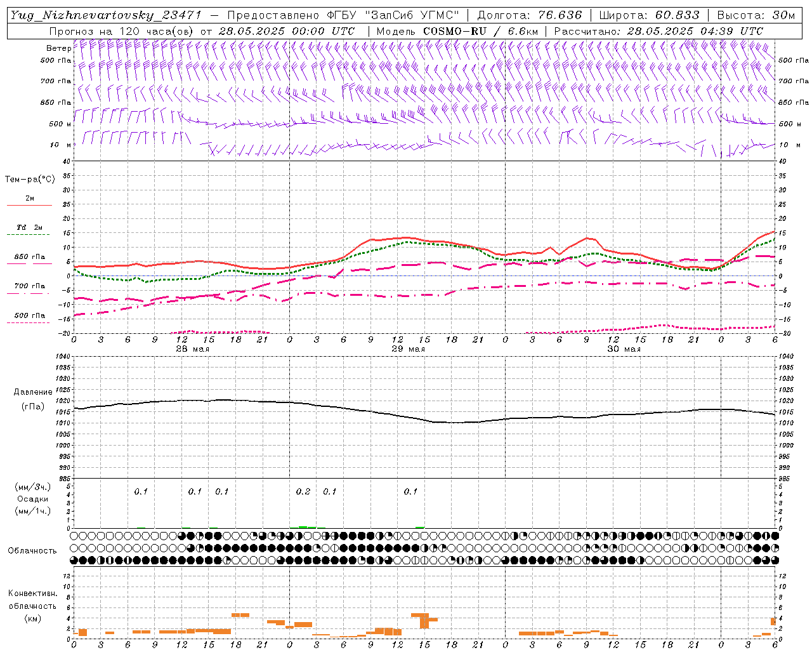
Task: Click the Высота: 30м label
Action: [756, 15]
